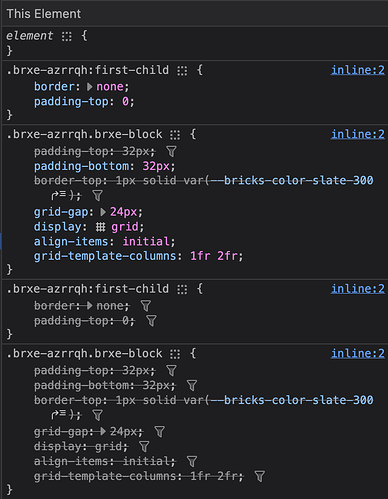This screenshot has width=388, height=499.
Task: Click the active align-items value 'initial'
Action: point(146,242)
